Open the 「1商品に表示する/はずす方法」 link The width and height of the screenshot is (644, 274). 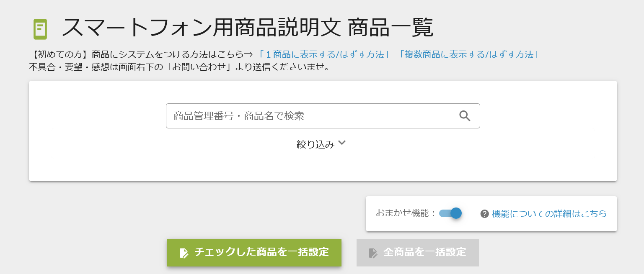pyautogui.click(x=324, y=55)
